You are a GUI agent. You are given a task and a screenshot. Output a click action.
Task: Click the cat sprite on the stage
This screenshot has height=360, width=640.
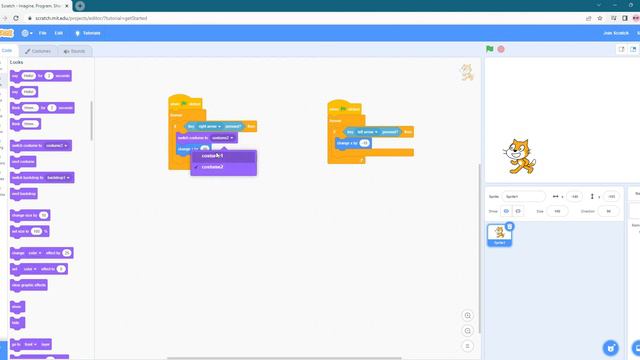tap(519, 157)
